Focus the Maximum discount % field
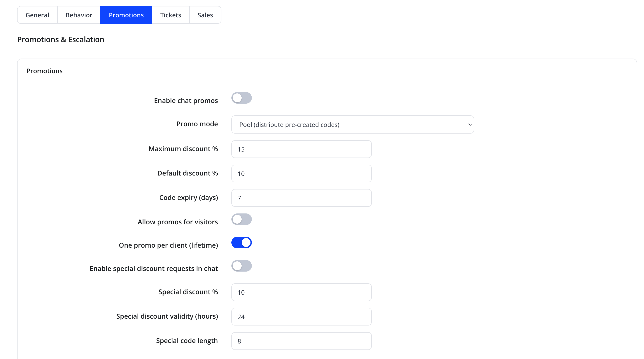This screenshot has height=359, width=644. click(x=302, y=149)
